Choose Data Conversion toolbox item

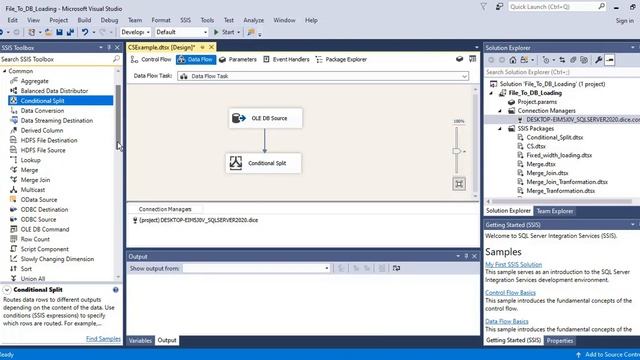pos(42,111)
